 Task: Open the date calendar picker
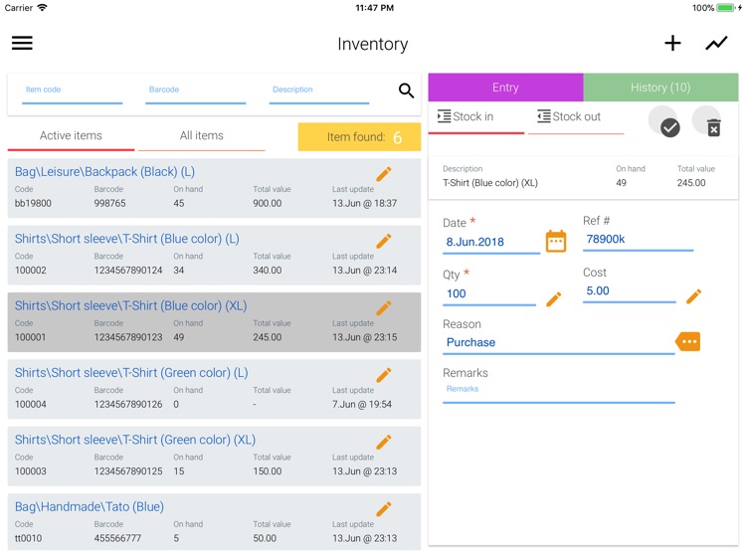[x=556, y=241]
